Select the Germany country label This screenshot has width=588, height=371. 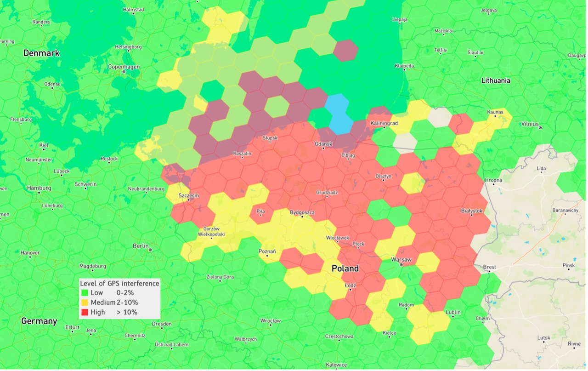39,321
